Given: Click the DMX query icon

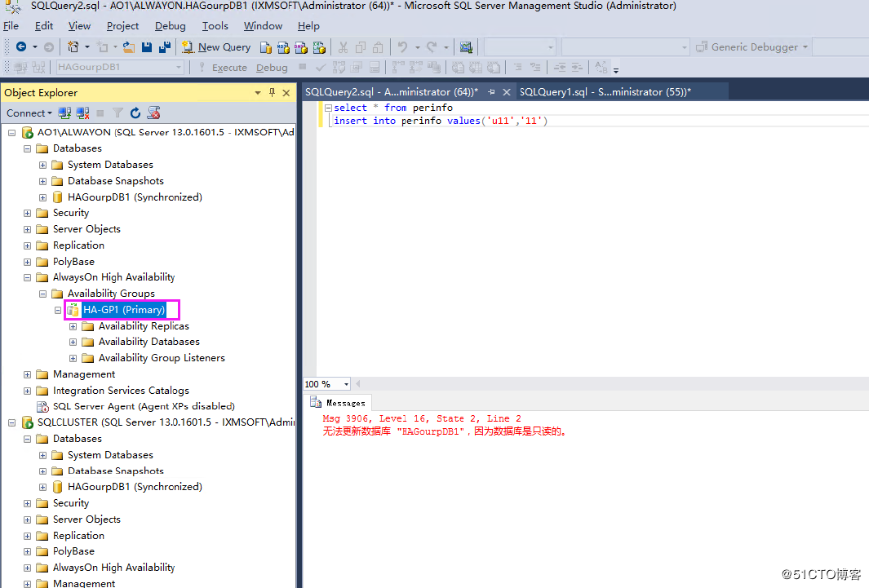Looking at the screenshot, I should 301,47.
